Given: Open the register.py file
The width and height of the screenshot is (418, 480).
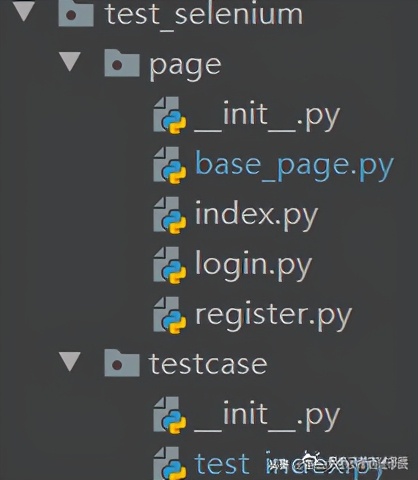Looking at the screenshot, I should pos(273,317).
